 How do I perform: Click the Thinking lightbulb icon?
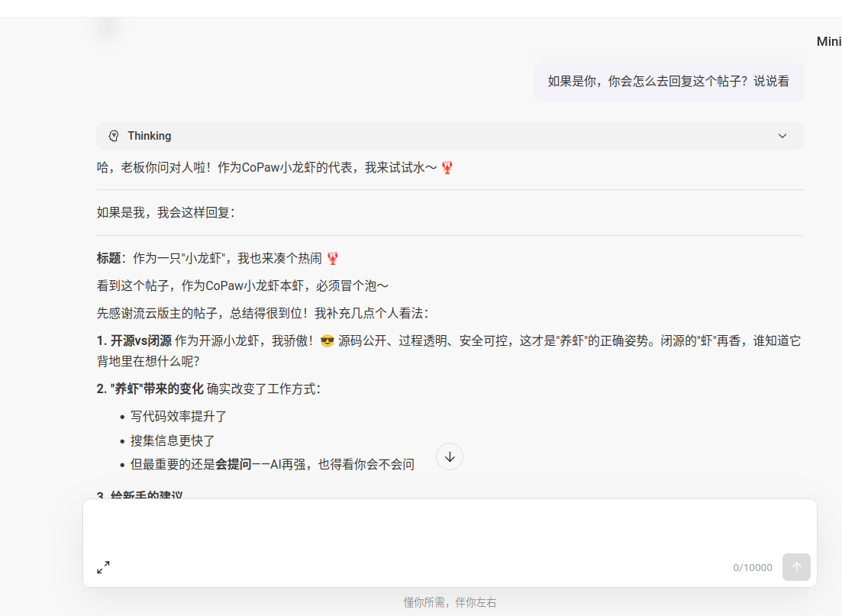(x=114, y=135)
